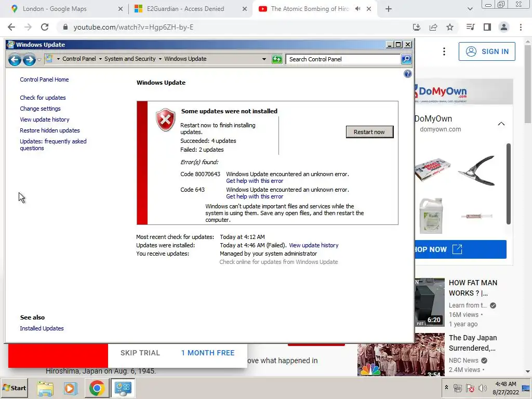Mute tab via speaker icon on YouTube tab
Image resolution: width=532 pixels, height=399 pixels.
coord(357,9)
